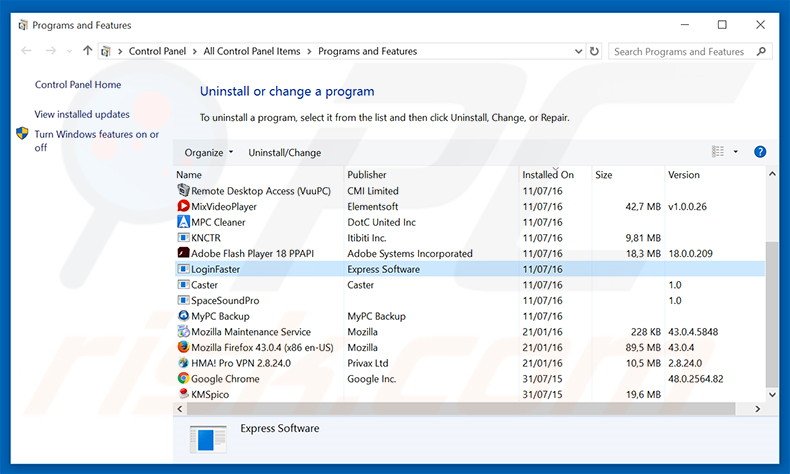Click the scroll left arrow of list

[x=180, y=409]
